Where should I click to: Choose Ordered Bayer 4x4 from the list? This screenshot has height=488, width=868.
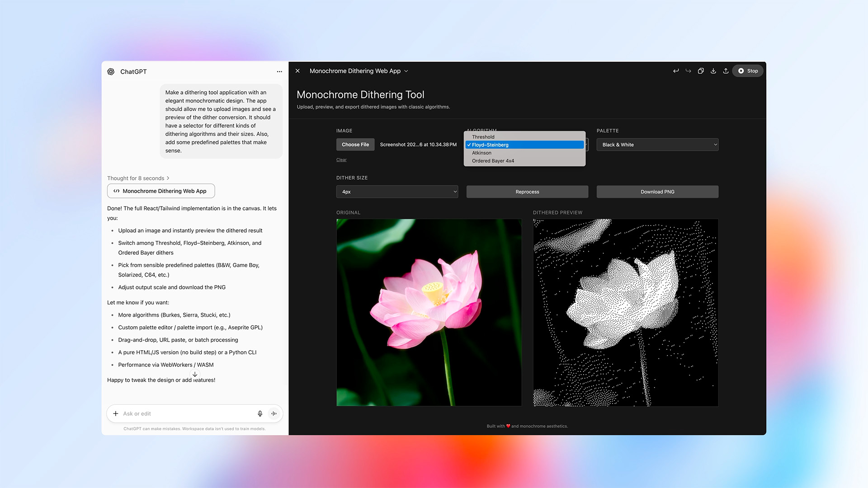(493, 161)
